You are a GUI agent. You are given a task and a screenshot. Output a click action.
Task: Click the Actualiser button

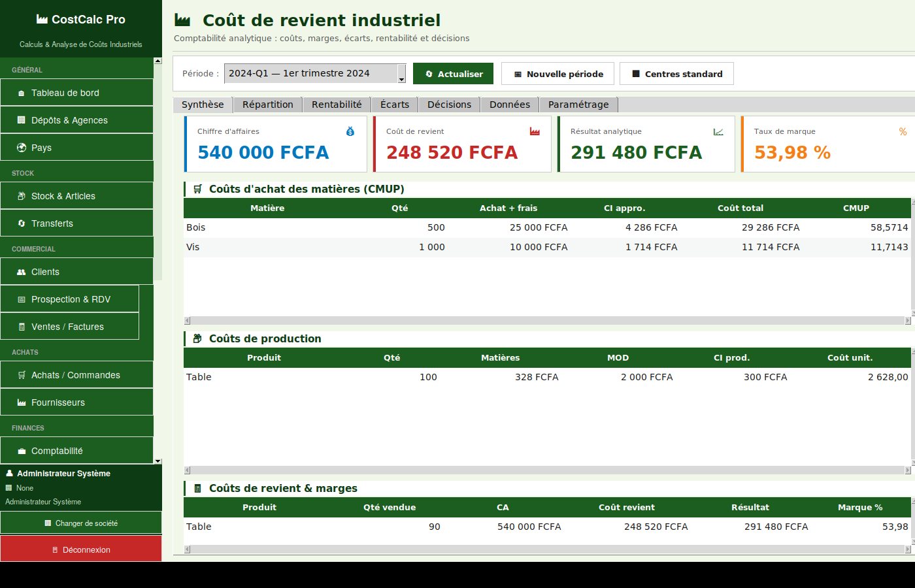[454, 74]
